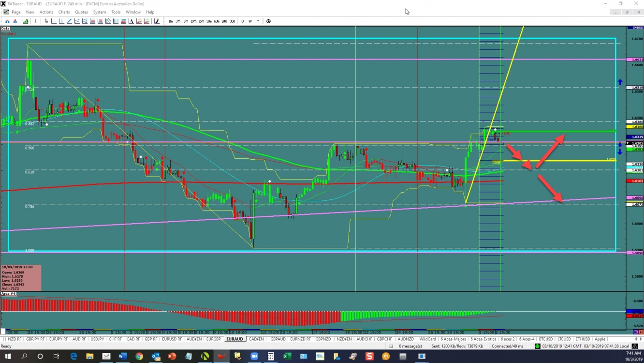644x363 pixels.
Task: Select the horizontal line drawing tool
Action: point(54,21)
